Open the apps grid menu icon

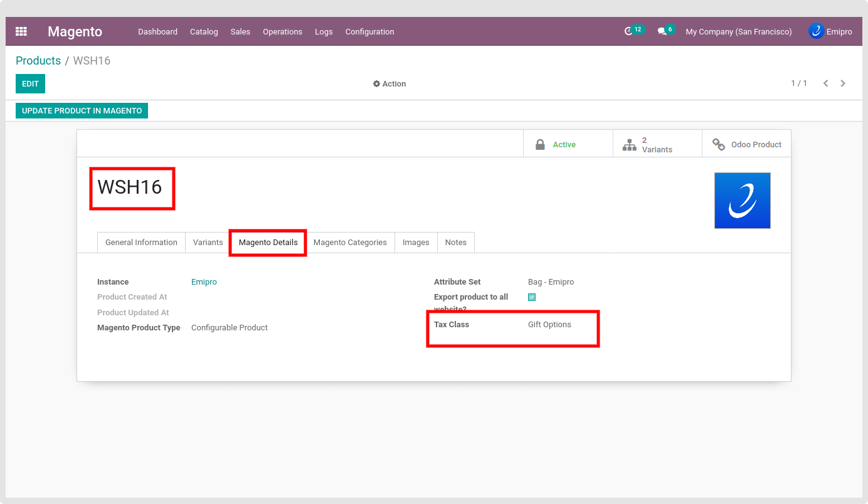pos(21,31)
